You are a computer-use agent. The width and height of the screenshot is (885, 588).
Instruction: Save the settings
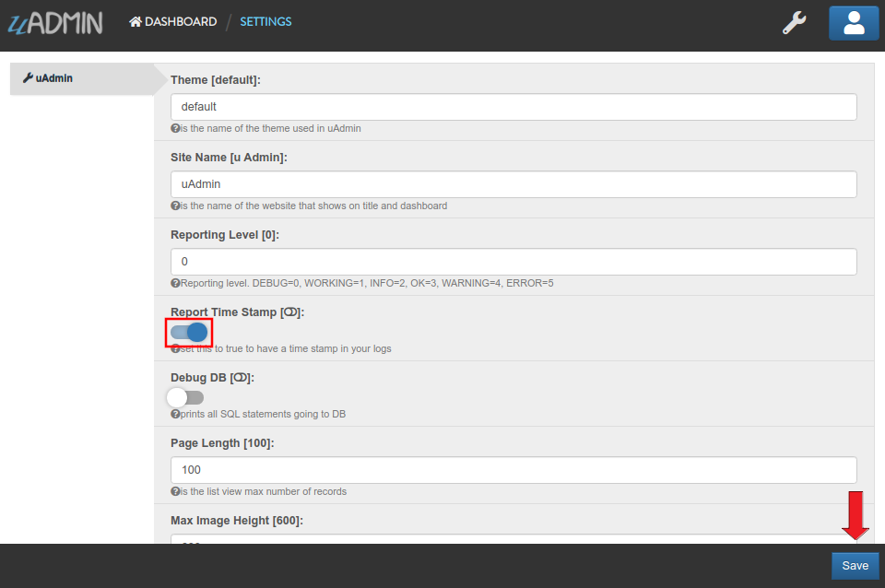pos(855,566)
